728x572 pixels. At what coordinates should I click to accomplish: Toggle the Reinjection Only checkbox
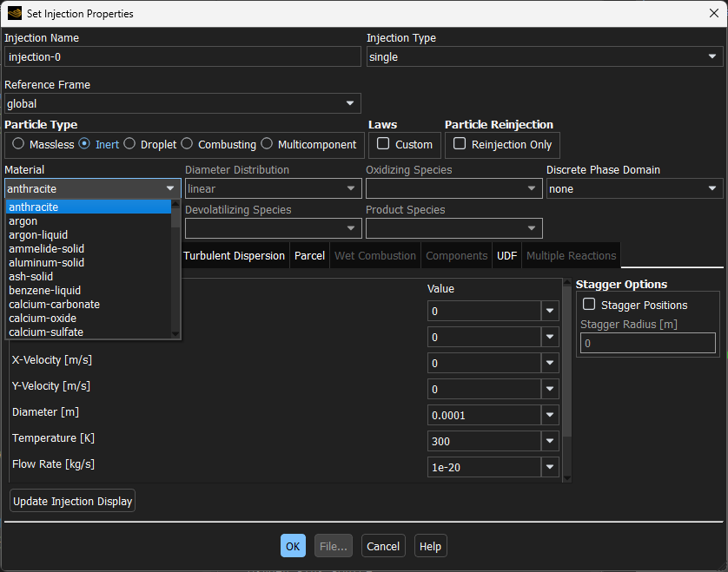460,144
